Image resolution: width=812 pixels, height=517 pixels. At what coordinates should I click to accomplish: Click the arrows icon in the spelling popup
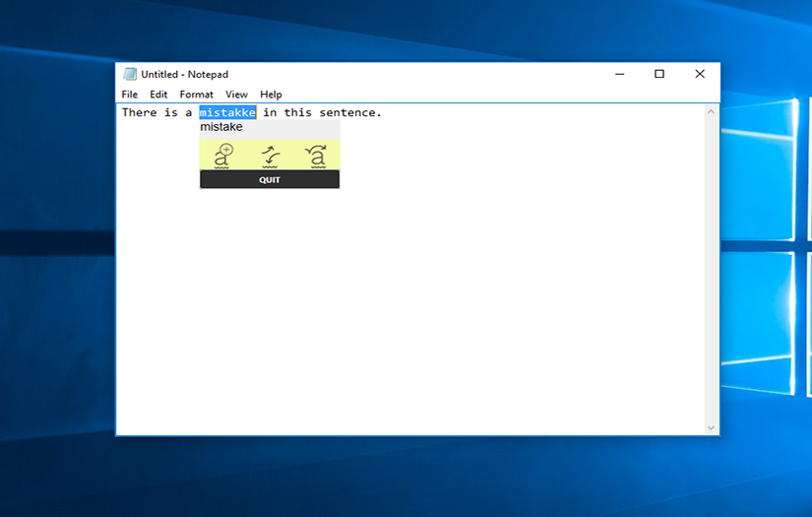[x=270, y=157]
